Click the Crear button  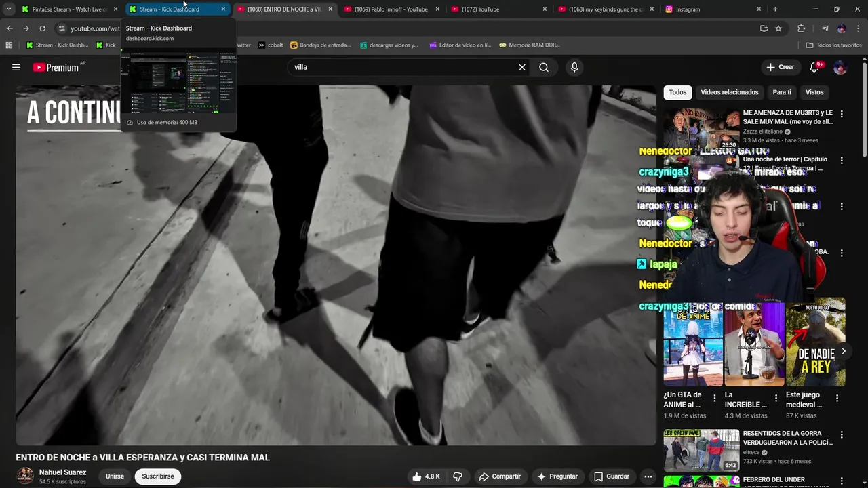pyautogui.click(x=780, y=67)
